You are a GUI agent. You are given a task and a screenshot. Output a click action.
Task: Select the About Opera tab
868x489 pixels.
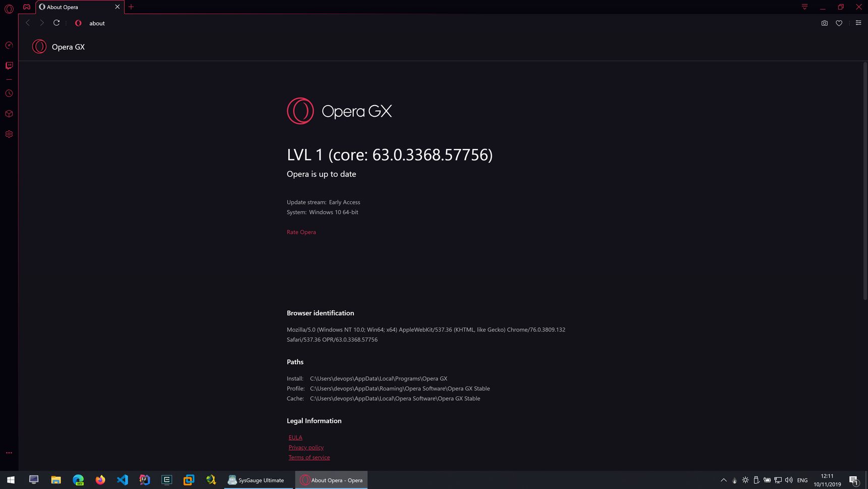(80, 7)
